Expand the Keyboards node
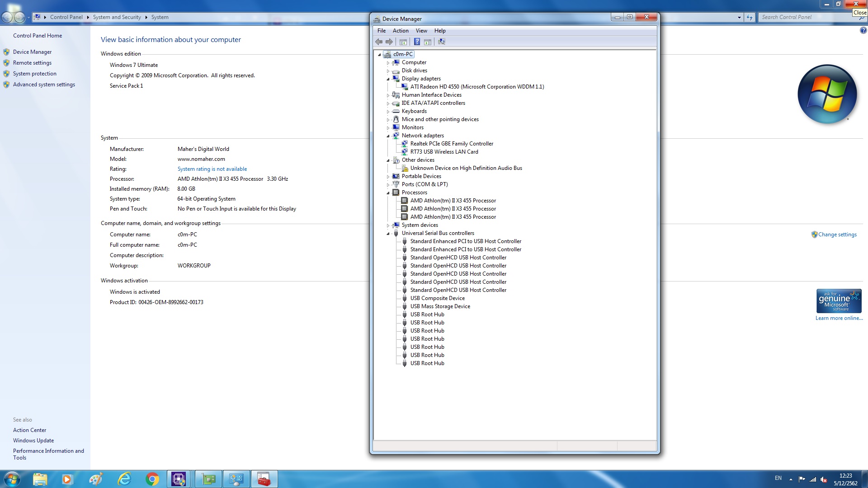Image resolution: width=868 pixels, height=488 pixels. tap(388, 112)
